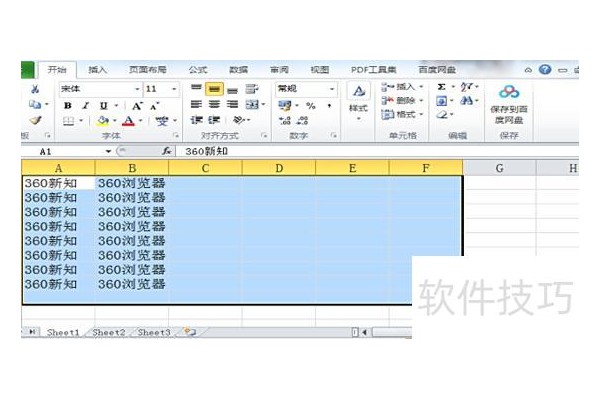Click the text Orientation icon

click(x=238, y=120)
